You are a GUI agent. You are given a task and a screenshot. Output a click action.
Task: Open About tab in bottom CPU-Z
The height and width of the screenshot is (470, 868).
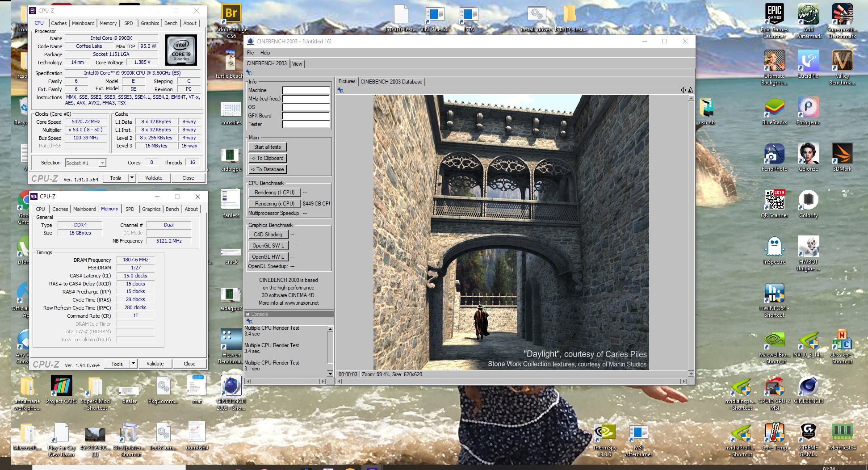[191, 209]
